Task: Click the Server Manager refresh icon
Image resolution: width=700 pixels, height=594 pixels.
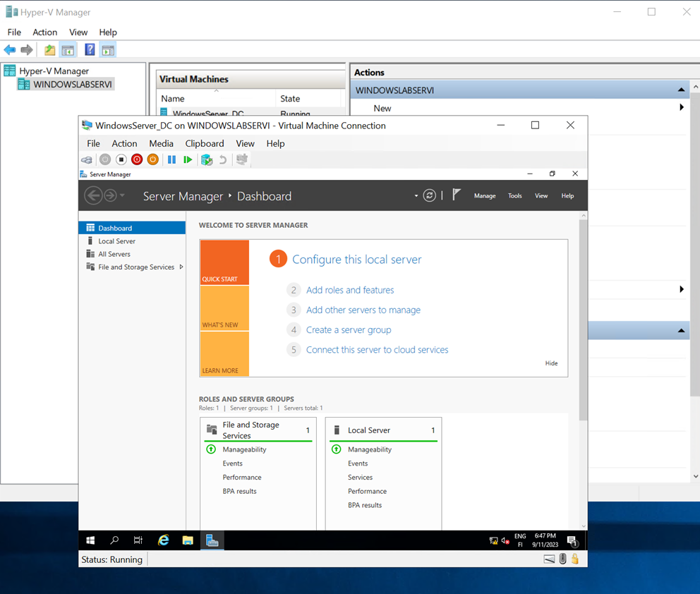Action: pos(429,196)
